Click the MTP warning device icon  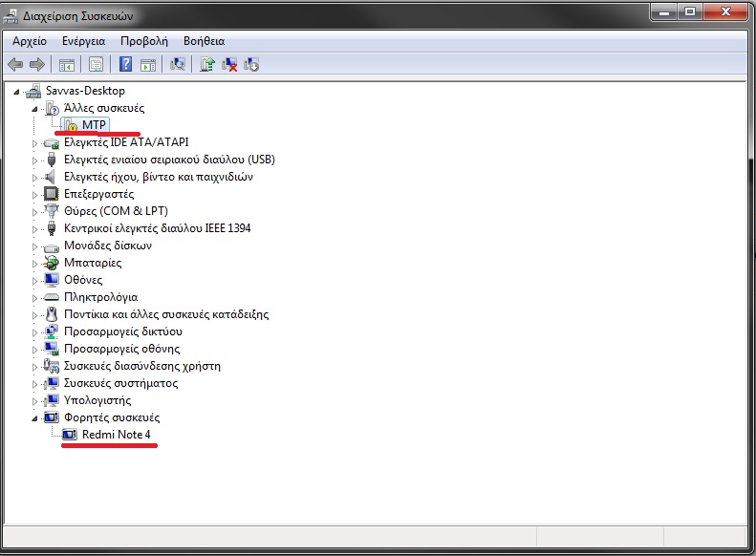pyautogui.click(x=71, y=125)
